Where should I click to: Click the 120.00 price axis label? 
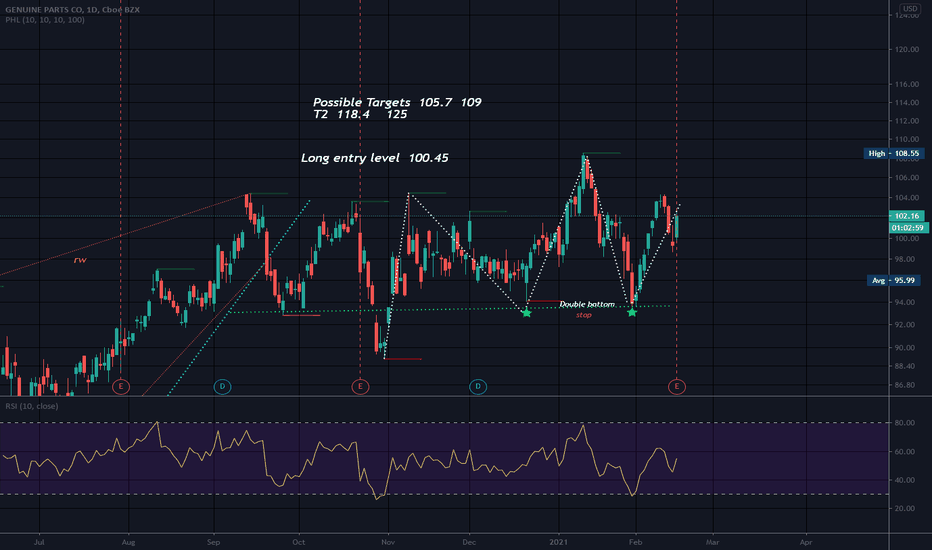[906, 49]
